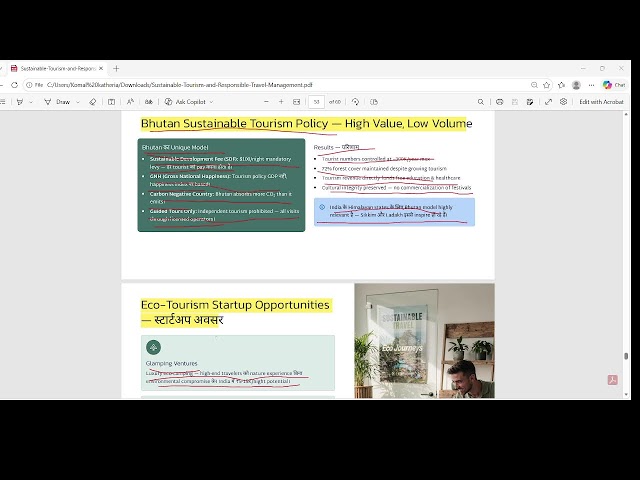Click Fit to width icon

coord(297,102)
